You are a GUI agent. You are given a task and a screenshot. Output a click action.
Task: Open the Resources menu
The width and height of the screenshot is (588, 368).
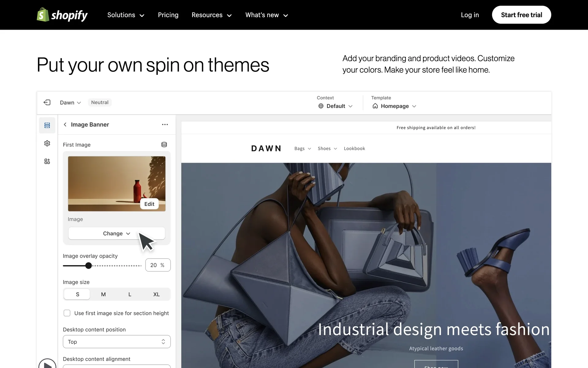[212, 15]
